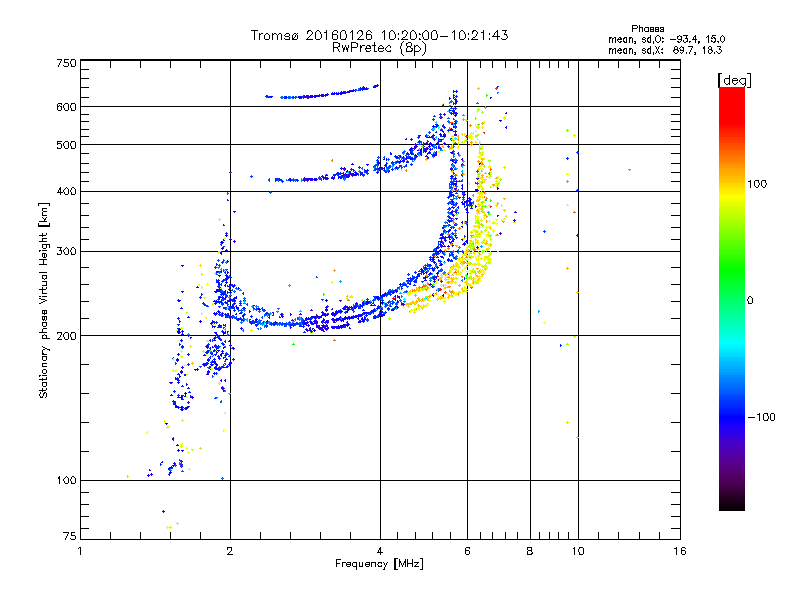800x600 pixels.
Task: Click the x-axis tick label '10'
Action: (578, 551)
